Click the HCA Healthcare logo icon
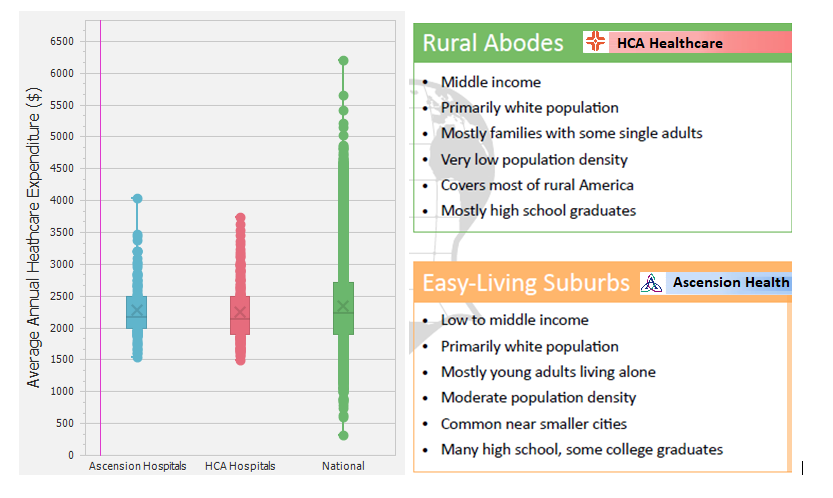 point(595,42)
